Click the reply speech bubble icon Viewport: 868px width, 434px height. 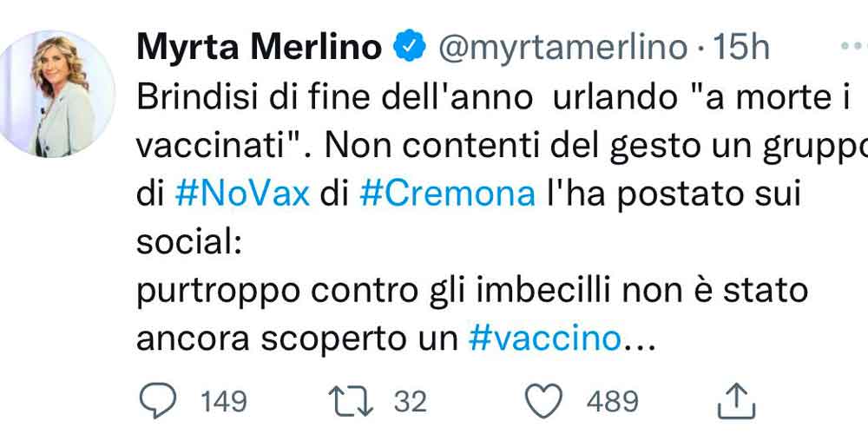coord(157,400)
